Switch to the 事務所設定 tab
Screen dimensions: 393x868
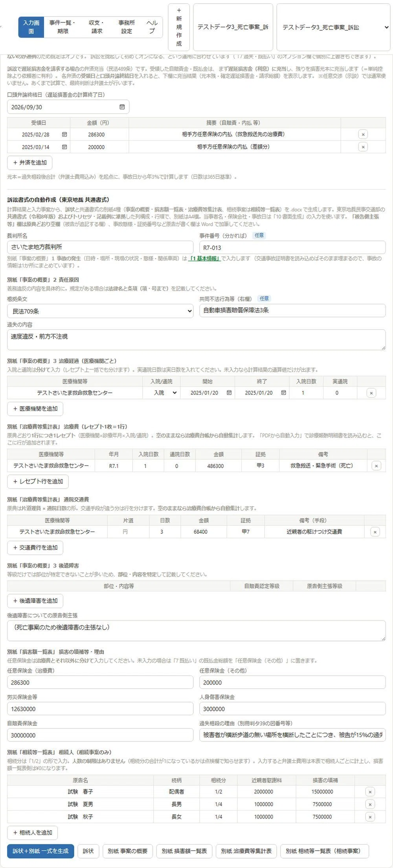[127, 27]
